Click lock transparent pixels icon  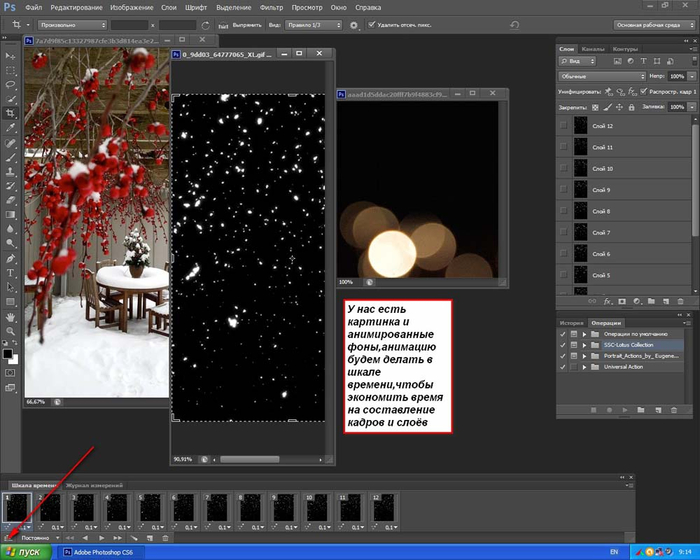point(595,107)
